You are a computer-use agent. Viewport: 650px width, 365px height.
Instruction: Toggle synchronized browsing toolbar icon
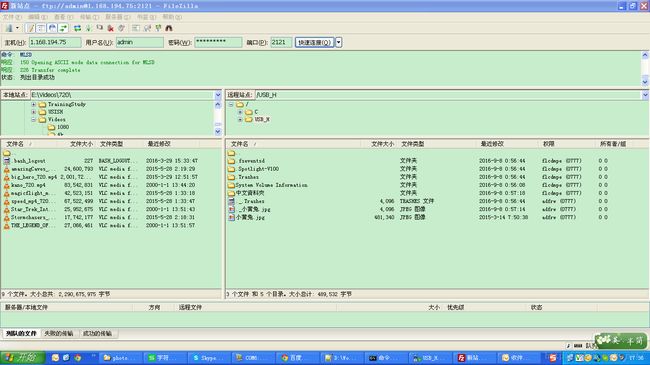click(158, 28)
